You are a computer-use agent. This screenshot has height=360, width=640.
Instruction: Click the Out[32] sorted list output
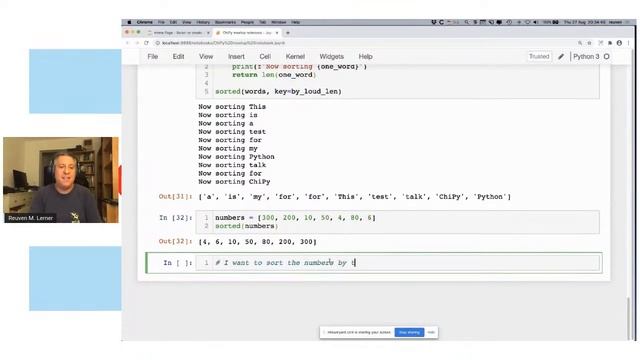pyautogui.click(x=258, y=242)
